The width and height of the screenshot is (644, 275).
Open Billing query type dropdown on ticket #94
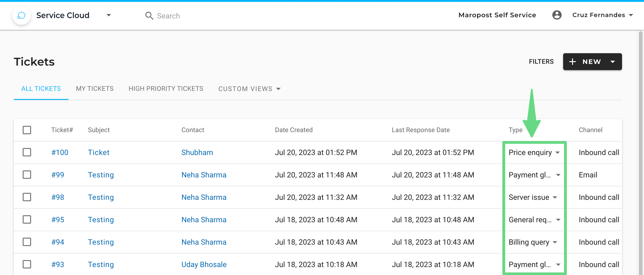[x=555, y=242]
